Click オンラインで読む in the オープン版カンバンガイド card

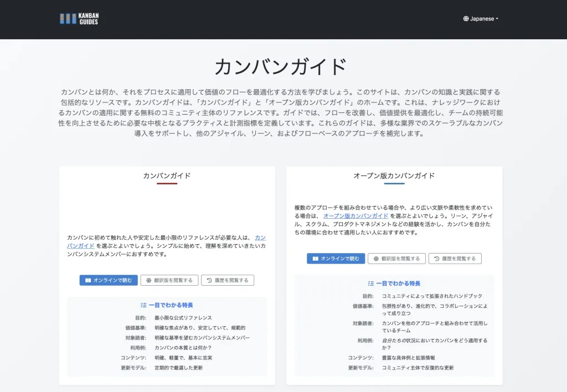point(336,259)
